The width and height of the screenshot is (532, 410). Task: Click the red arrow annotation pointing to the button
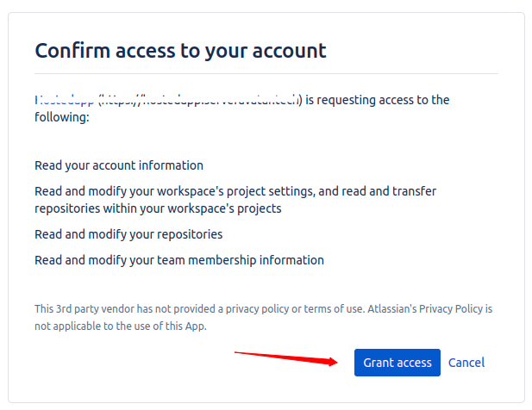[x=285, y=357]
